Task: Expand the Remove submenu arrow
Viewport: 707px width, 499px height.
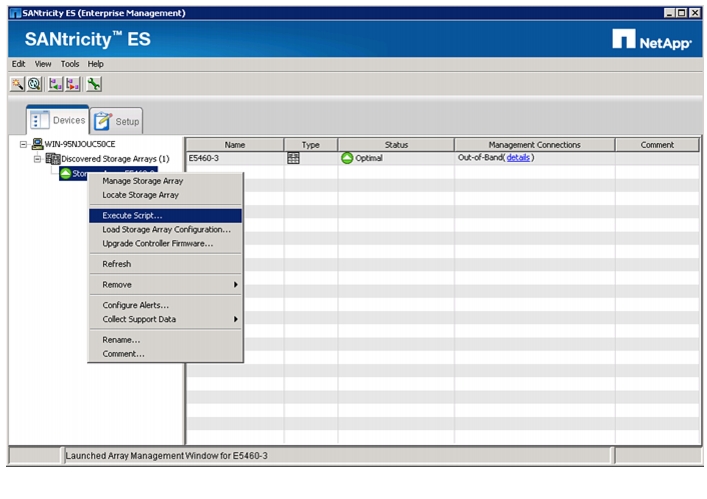Action: 235,284
